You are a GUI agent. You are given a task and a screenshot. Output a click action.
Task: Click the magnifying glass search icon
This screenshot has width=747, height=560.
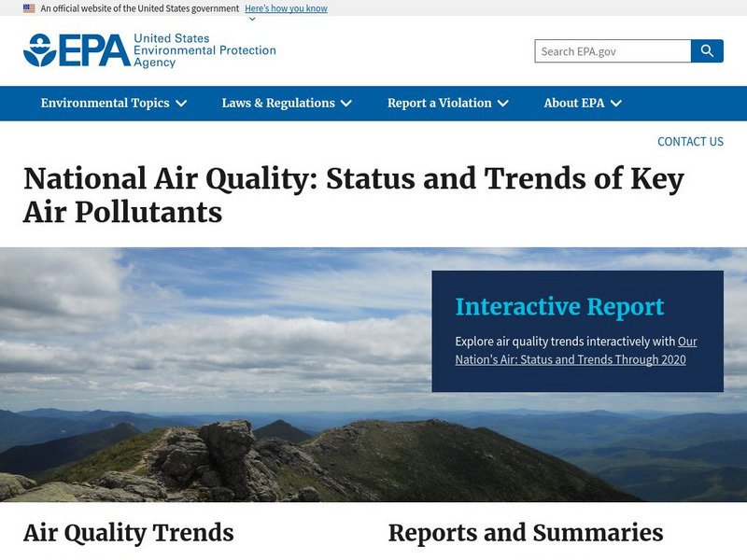click(707, 51)
